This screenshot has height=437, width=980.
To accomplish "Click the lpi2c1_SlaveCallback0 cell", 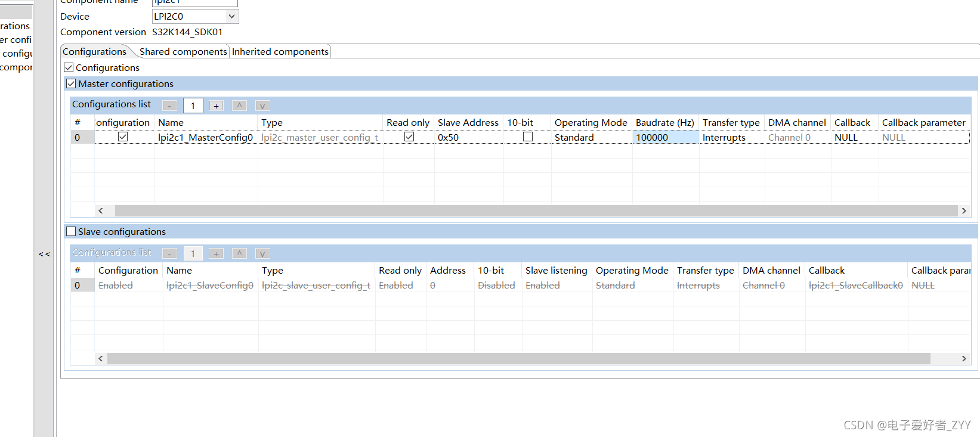I will pyautogui.click(x=856, y=285).
